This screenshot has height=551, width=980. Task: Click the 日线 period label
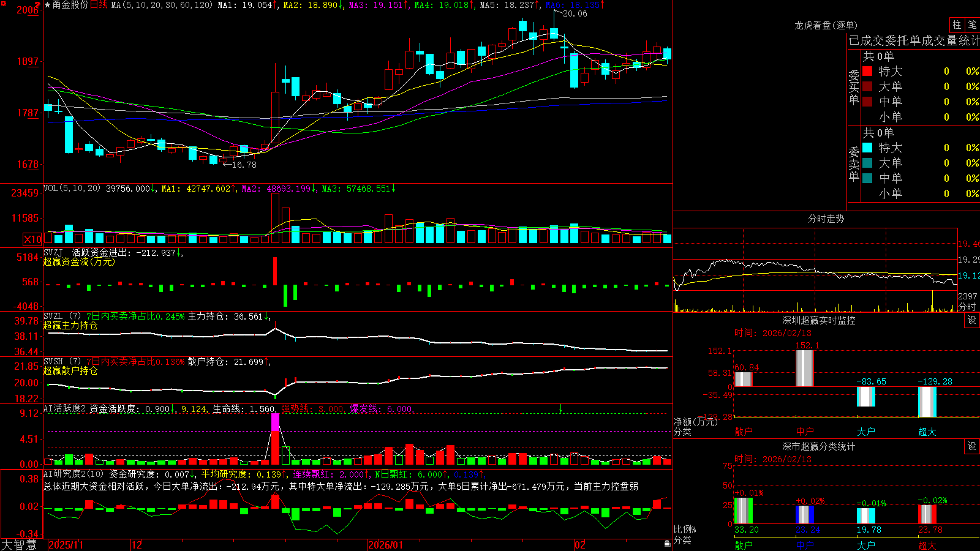click(x=99, y=5)
